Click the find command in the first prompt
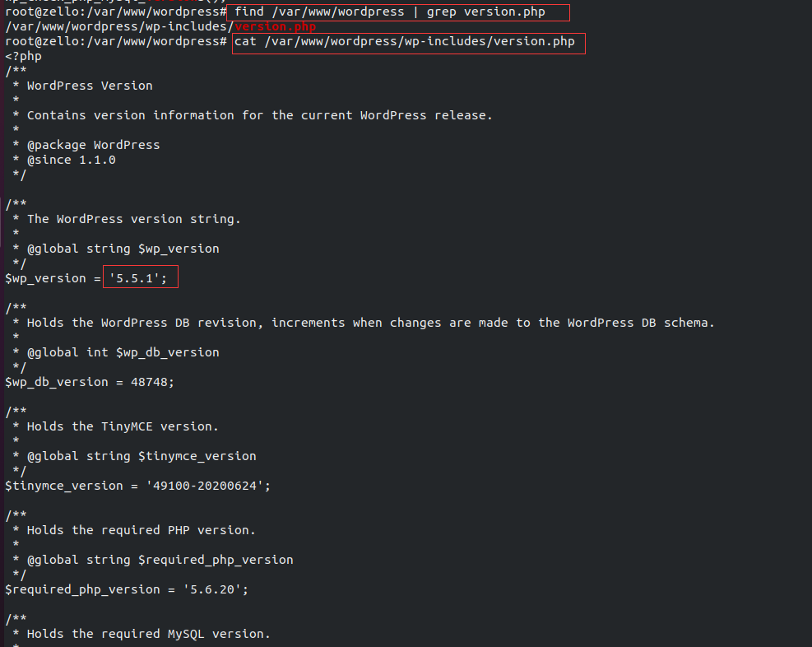 [x=398, y=12]
